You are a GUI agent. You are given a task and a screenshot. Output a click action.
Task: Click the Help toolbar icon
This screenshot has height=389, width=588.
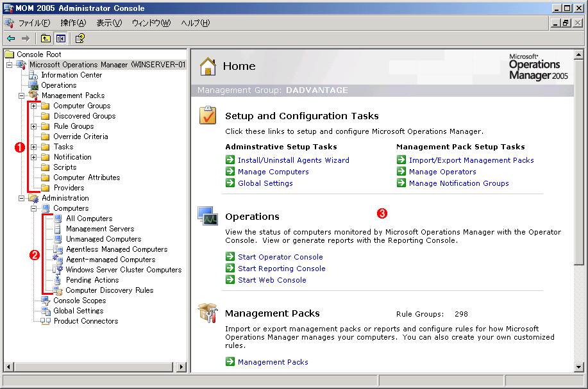[x=80, y=38]
